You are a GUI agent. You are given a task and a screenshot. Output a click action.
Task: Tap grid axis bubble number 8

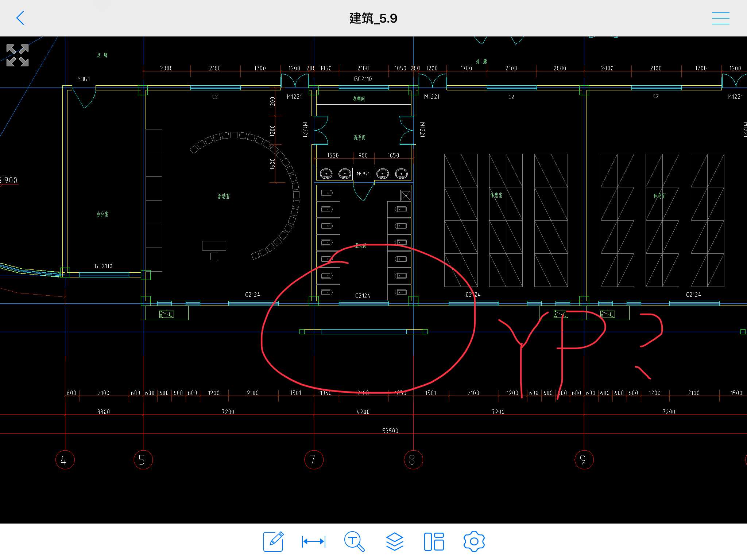point(413,460)
